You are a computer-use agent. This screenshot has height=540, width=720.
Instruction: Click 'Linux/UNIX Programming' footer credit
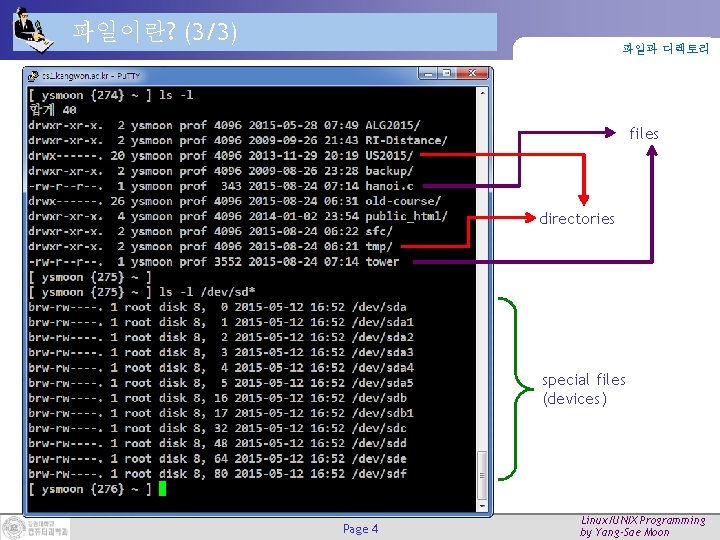643,520
